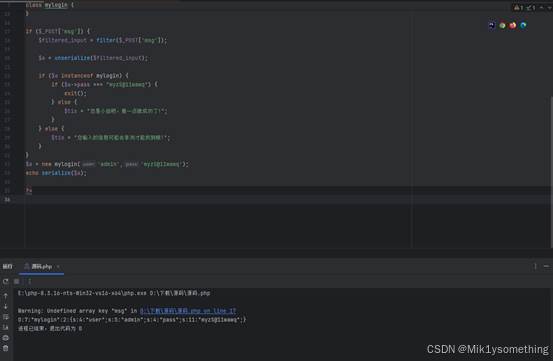Click the PHP closing tag ?>
The height and width of the screenshot is (361, 553).
[29, 190]
